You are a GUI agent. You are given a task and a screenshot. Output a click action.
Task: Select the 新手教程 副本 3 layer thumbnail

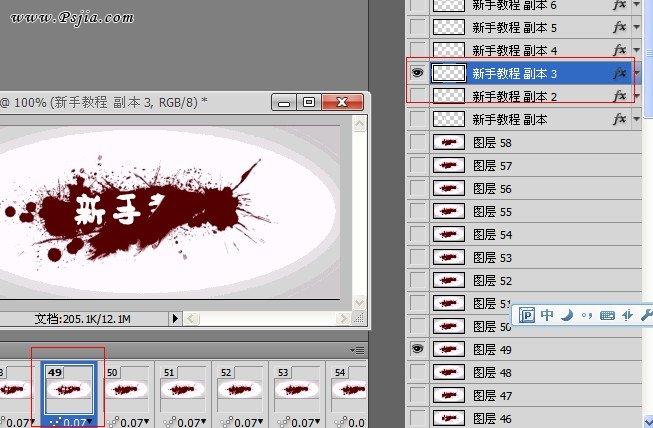(x=449, y=73)
